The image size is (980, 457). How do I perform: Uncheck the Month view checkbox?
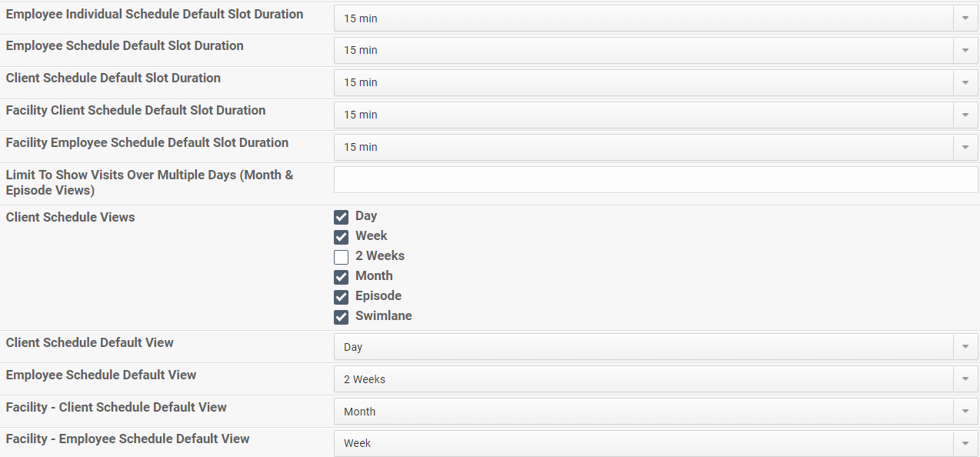tap(342, 277)
